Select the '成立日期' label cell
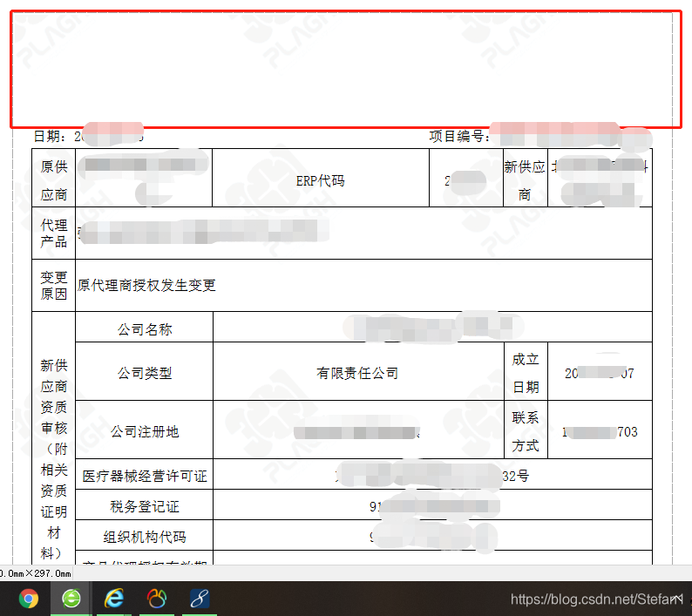This screenshot has width=692, height=616. [x=526, y=371]
